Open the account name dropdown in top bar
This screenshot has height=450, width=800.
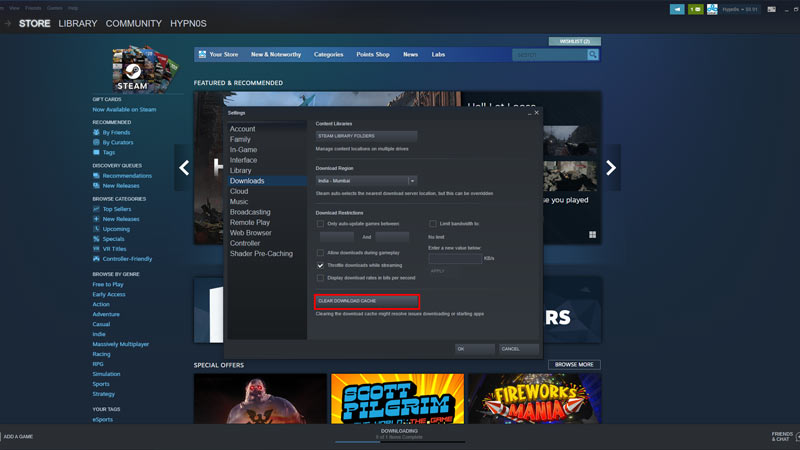[x=740, y=9]
